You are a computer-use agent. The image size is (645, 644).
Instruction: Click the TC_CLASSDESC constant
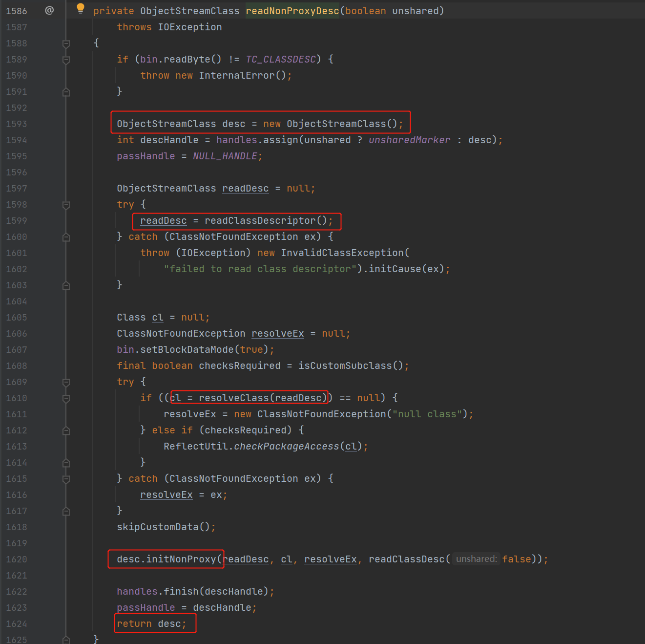281,59
